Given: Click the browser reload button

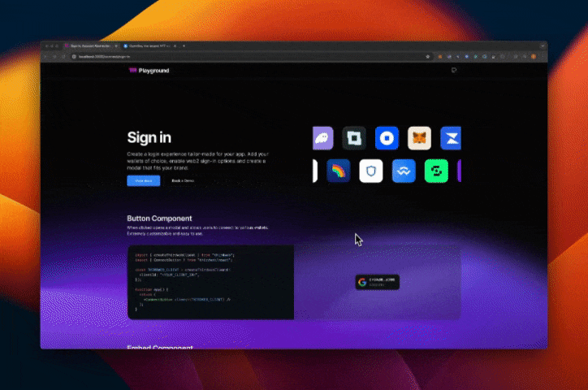Looking at the screenshot, I should 63,57.
